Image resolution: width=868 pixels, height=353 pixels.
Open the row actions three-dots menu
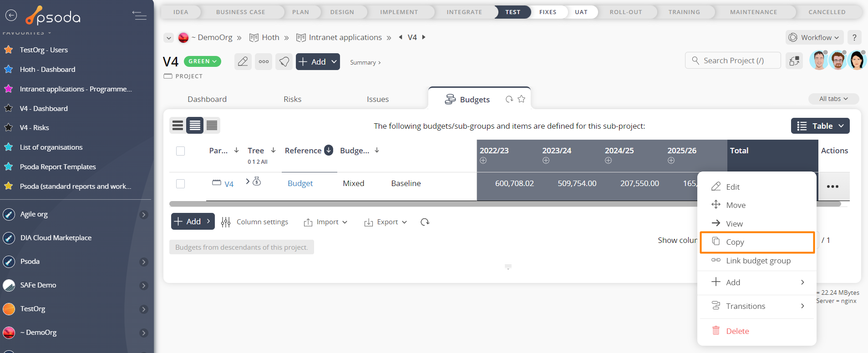click(832, 187)
